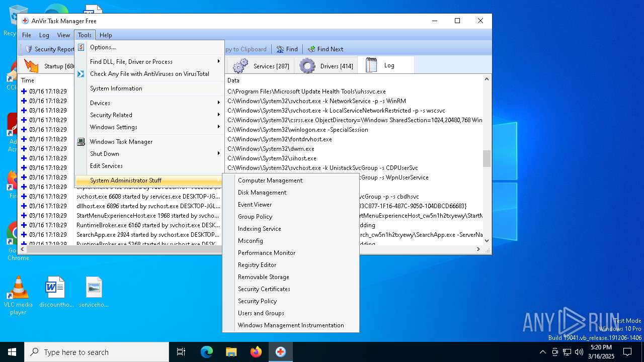Open the serviceho image file icon
The width and height of the screenshot is (644, 362).
[x=94, y=292]
